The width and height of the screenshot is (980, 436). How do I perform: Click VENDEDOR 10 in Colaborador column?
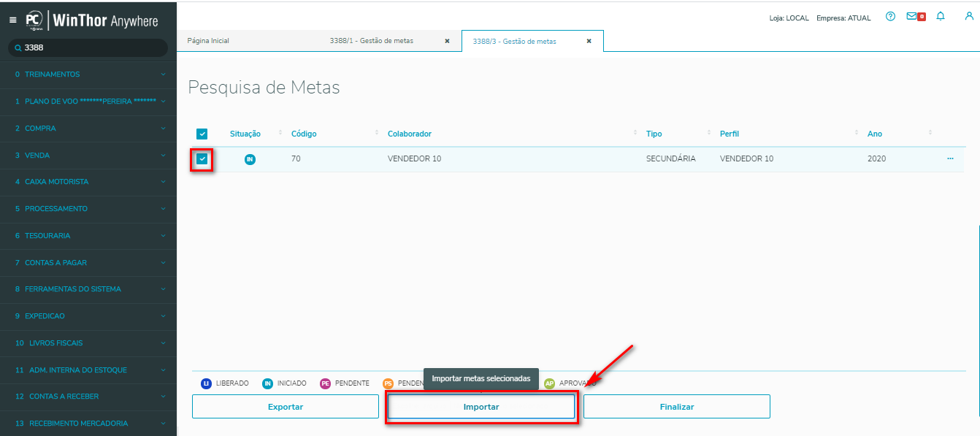[x=414, y=158]
